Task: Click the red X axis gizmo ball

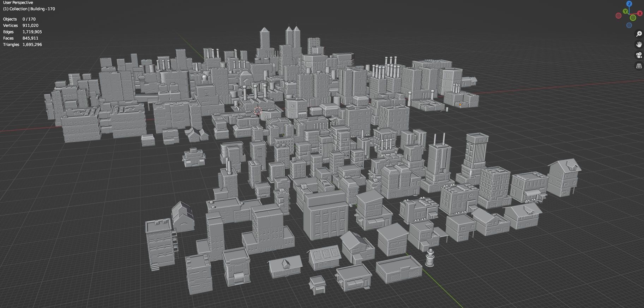Action: point(640,13)
